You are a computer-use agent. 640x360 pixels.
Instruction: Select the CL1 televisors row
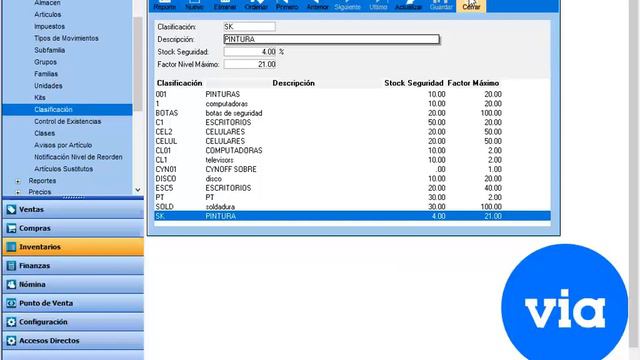tap(352, 160)
